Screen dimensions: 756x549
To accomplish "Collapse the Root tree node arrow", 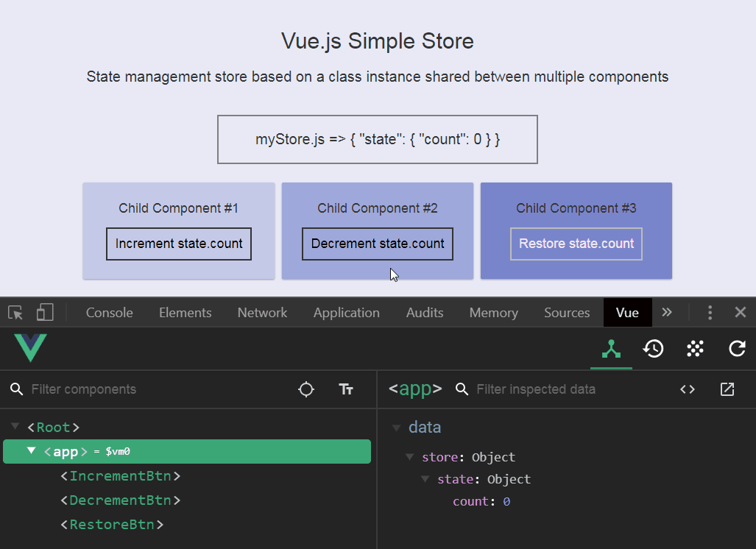I will 15,426.
